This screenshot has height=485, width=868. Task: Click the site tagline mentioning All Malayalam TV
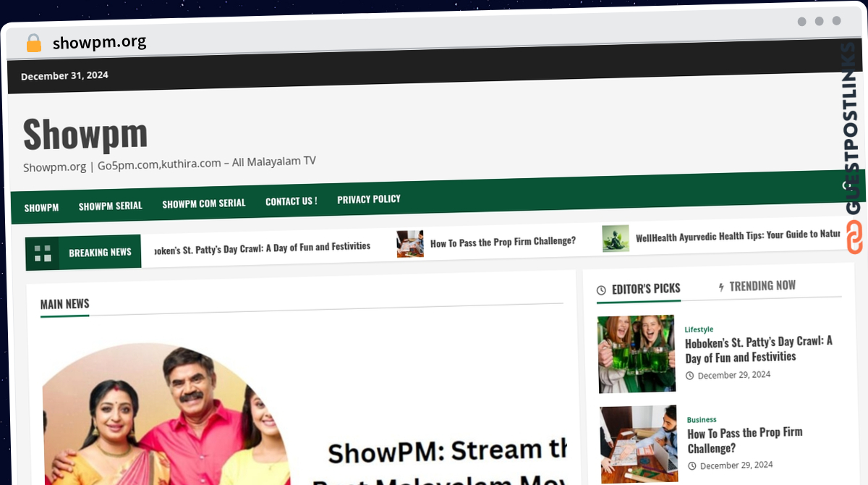pos(169,164)
